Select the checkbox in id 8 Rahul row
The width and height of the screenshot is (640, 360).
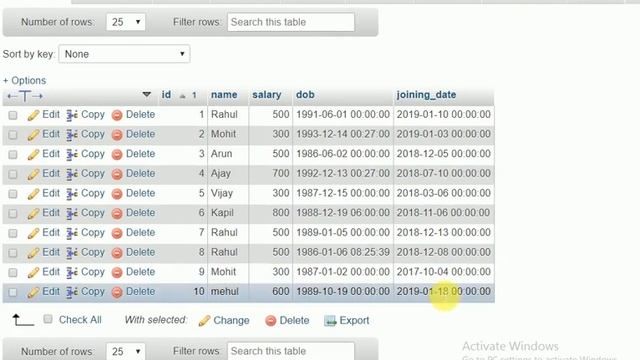coord(13,253)
